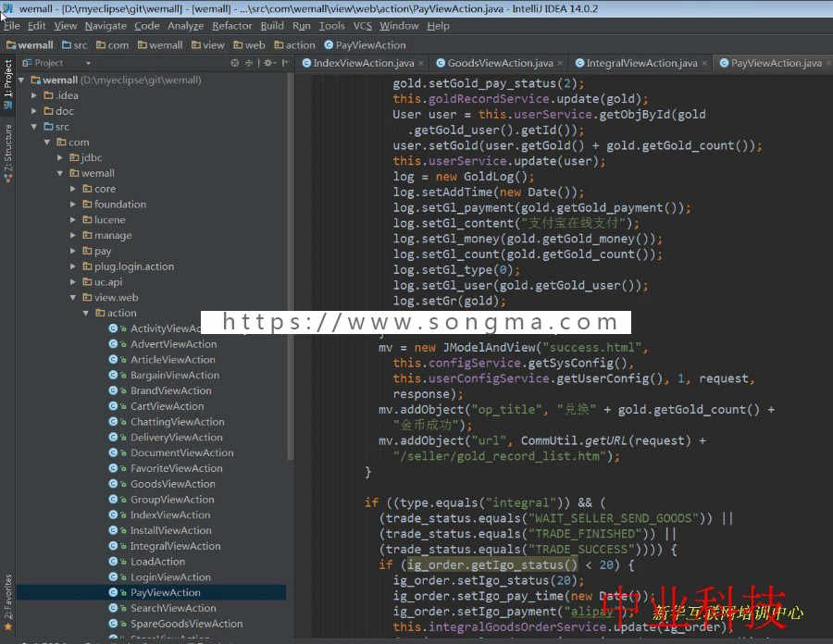Screen dimensions: 833x644
Task: Collapse the com package node
Action: (47, 142)
